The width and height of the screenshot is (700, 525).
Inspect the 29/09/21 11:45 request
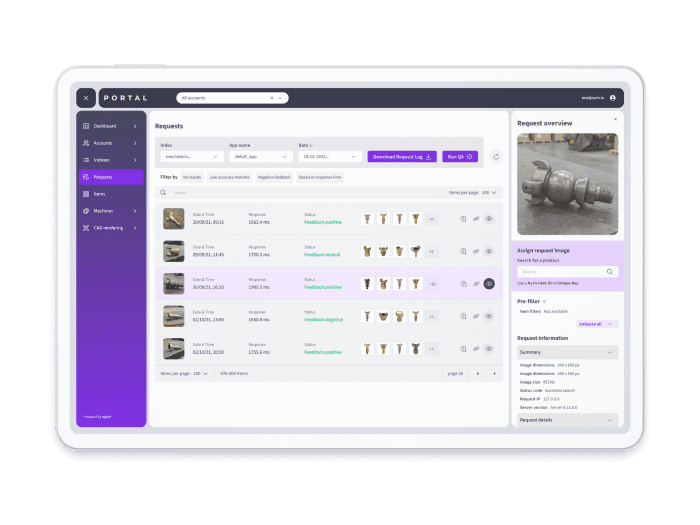click(x=463, y=251)
